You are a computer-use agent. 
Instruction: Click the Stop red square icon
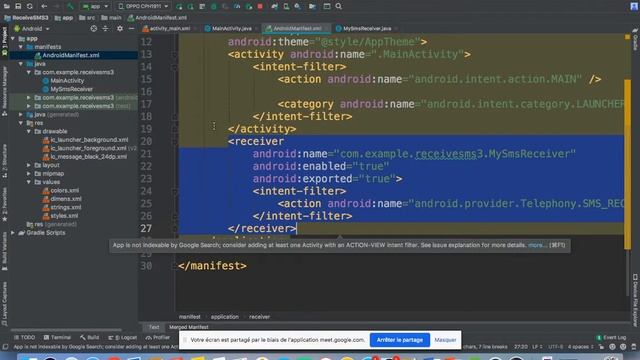[260, 6]
